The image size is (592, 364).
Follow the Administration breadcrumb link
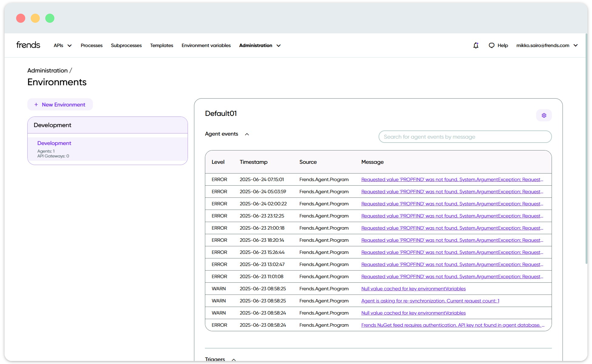(47, 70)
